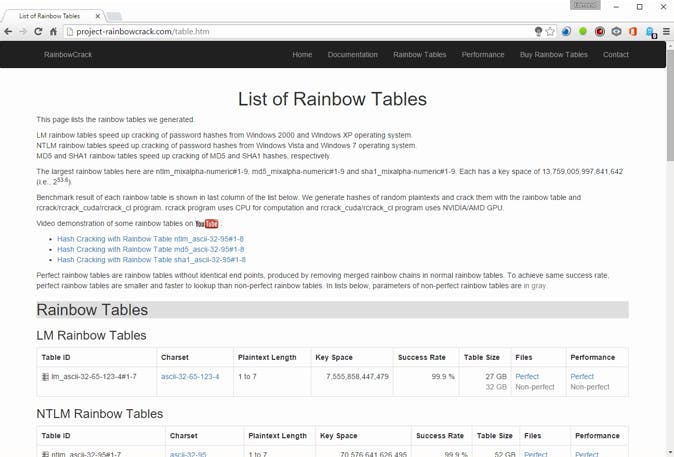Image resolution: width=674 pixels, height=457 pixels.
Task: Click the 'LM Rainbow Tables' heading
Action: (91, 335)
